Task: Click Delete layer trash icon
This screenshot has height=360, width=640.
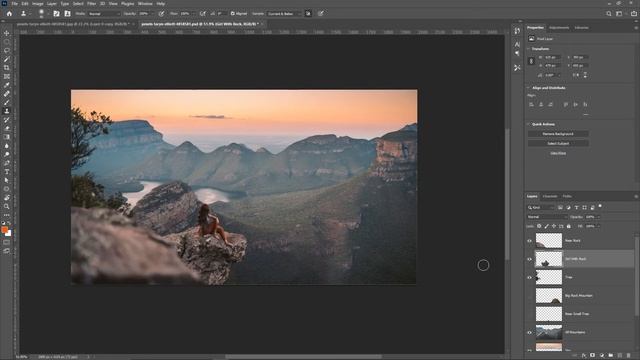Action: [x=629, y=356]
